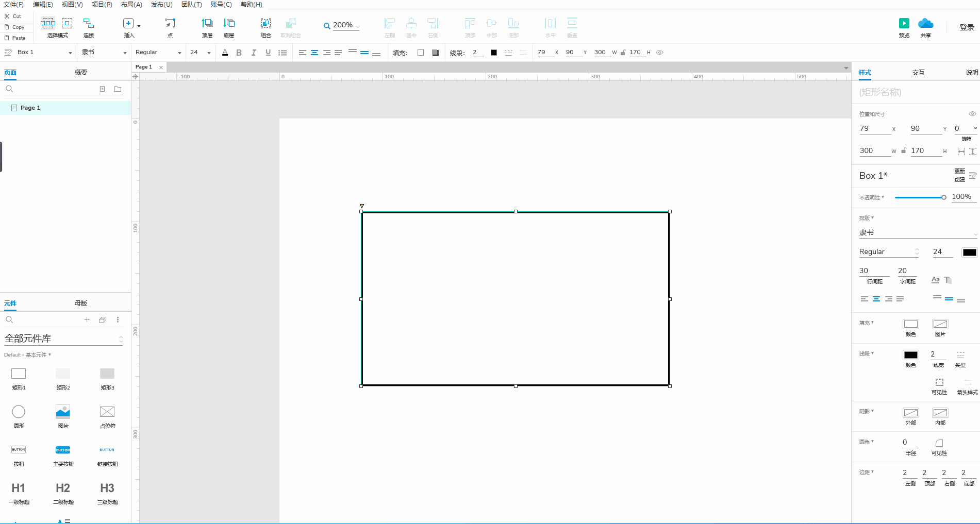
Task: Click the 登录 login button
Action: (967, 27)
